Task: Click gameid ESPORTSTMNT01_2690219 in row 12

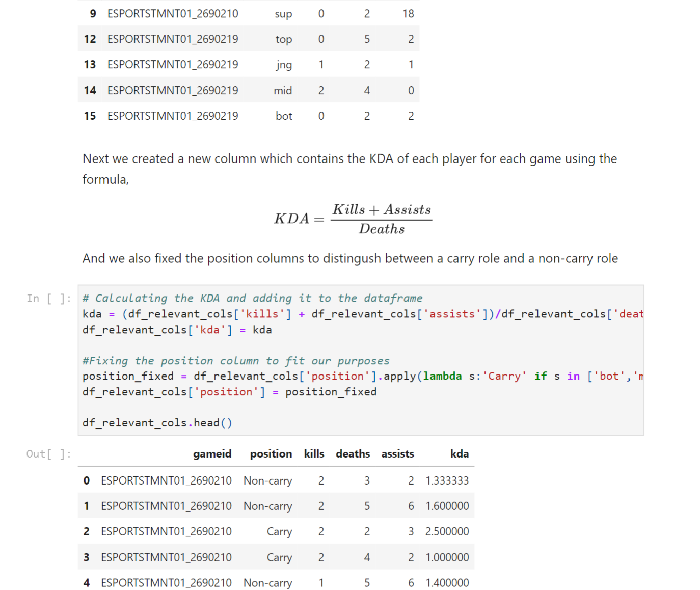Action: pyautogui.click(x=173, y=39)
